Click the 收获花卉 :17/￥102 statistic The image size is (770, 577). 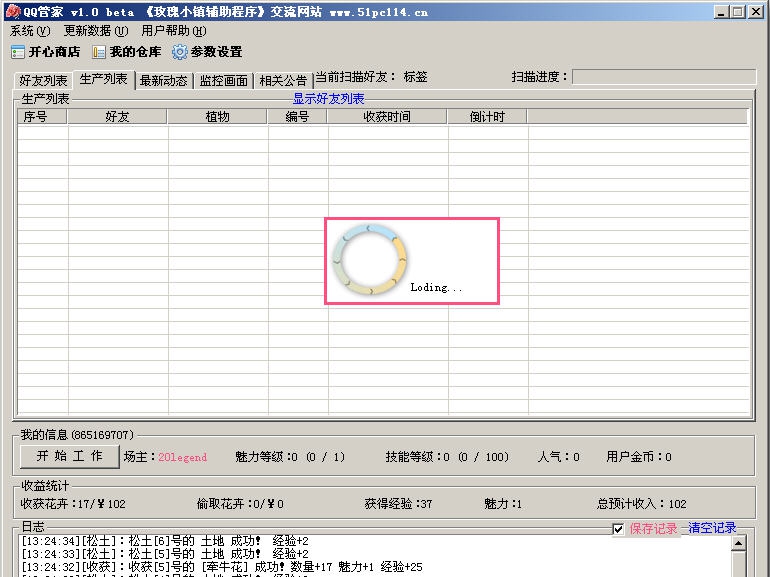click(x=73, y=504)
